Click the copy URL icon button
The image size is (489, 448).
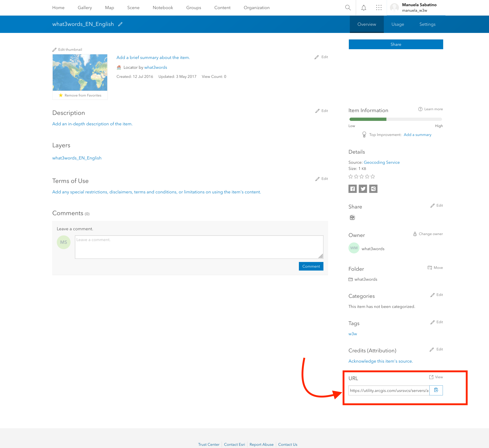(x=436, y=390)
